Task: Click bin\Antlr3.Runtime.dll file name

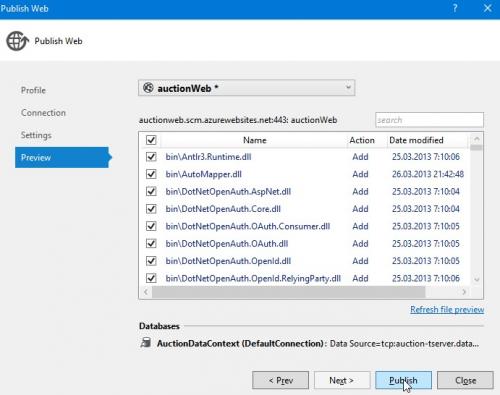Action: click(208, 157)
